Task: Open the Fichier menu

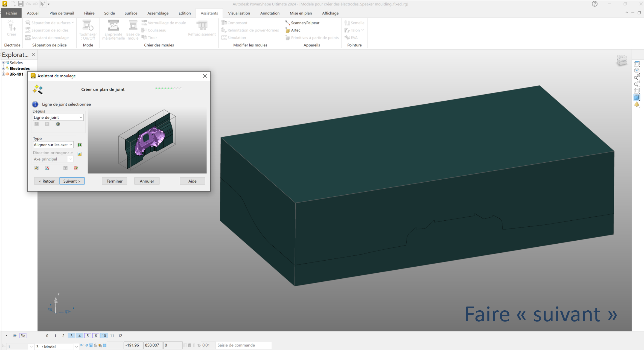Action: click(x=11, y=13)
